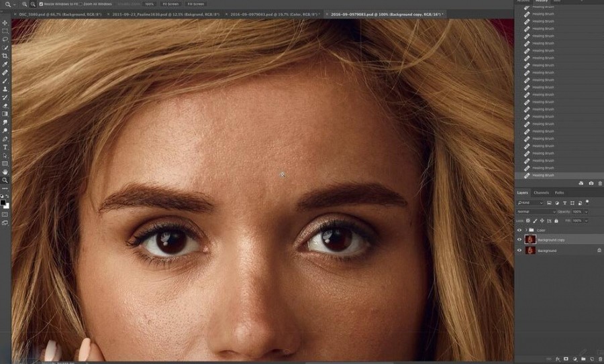Create new document from current history state
The height and width of the screenshot is (364, 604).
581,184
